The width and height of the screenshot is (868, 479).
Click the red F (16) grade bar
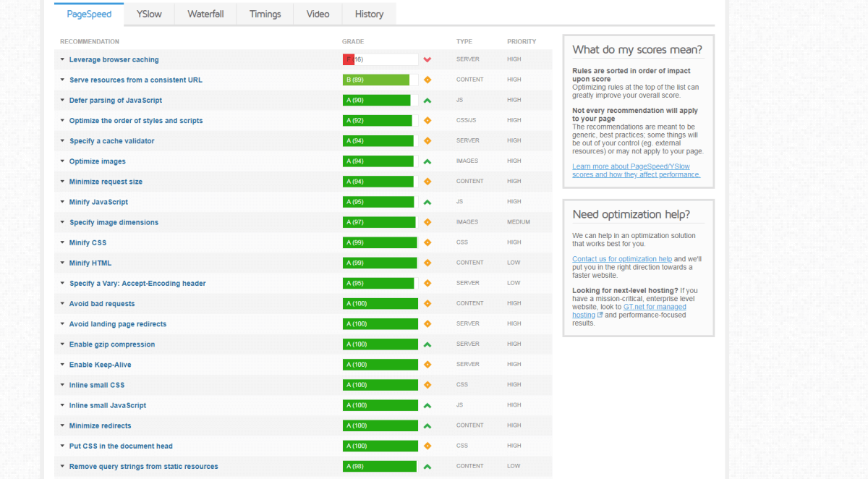[x=349, y=60]
